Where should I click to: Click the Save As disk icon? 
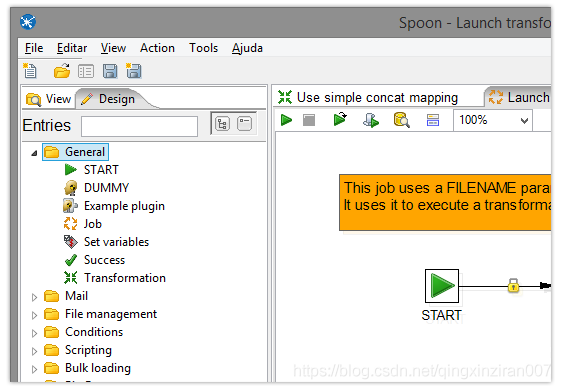(x=134, y=70)
